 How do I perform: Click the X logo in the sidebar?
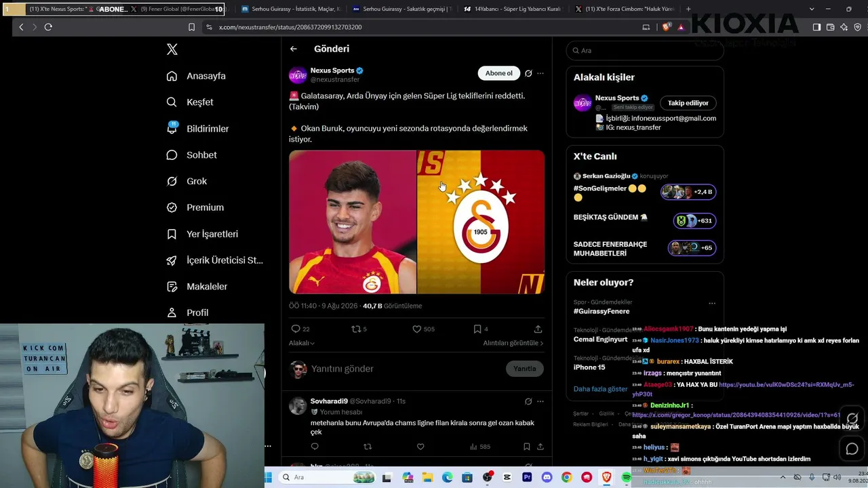click(172, 49)
